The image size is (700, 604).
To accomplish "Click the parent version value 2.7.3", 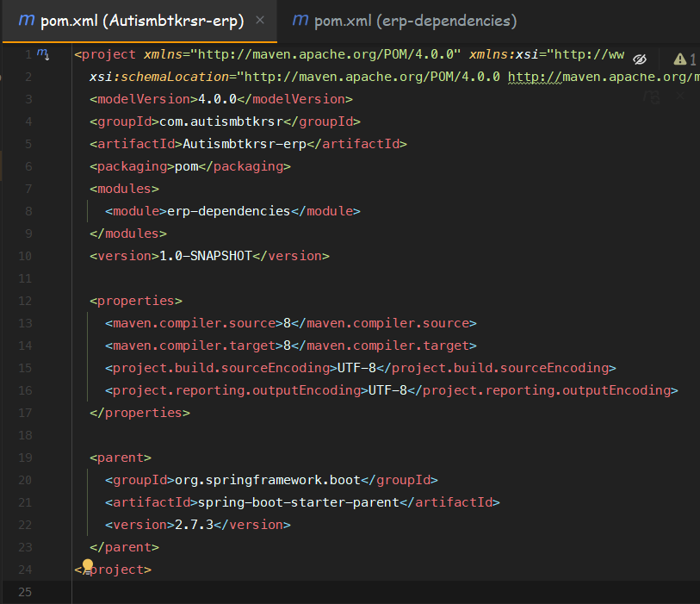I will click(x=195, y=525).
